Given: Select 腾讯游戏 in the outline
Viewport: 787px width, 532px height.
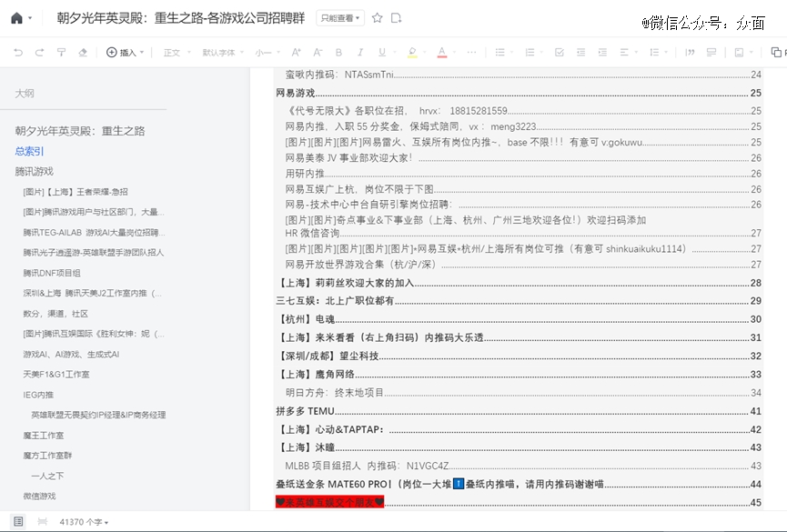Looking at the screenshot, I should 35,171.
